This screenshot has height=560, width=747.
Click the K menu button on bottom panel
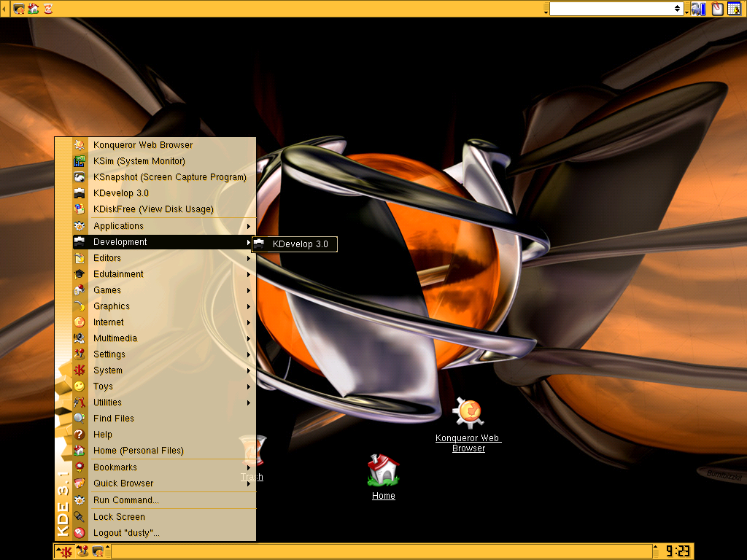point(66,551)
